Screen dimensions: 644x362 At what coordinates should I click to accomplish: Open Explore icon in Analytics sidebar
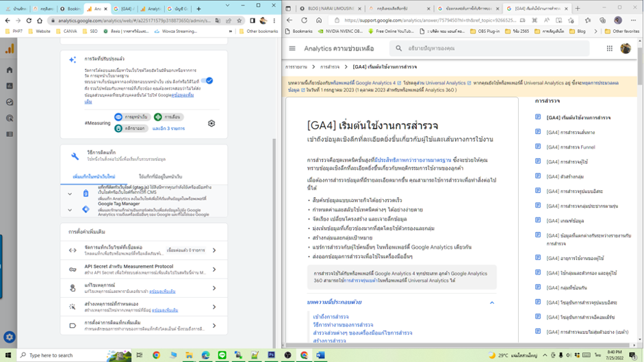coord(10,102)
